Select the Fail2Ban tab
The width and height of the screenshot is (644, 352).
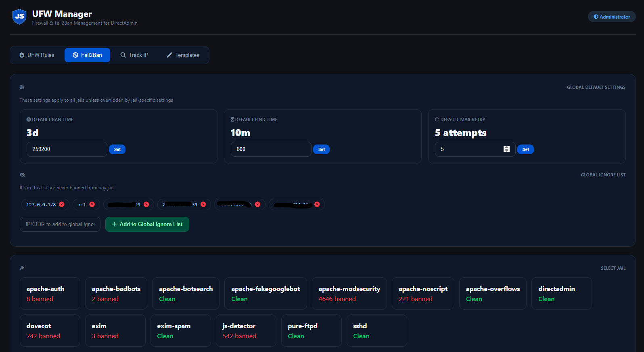click(x=87, y=55)
